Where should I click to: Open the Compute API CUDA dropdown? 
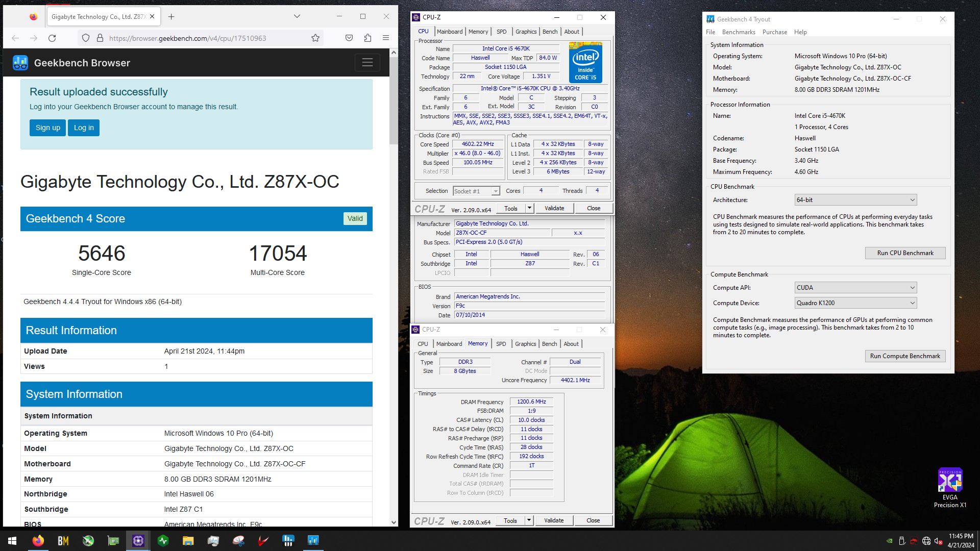[x=855, y=288]
